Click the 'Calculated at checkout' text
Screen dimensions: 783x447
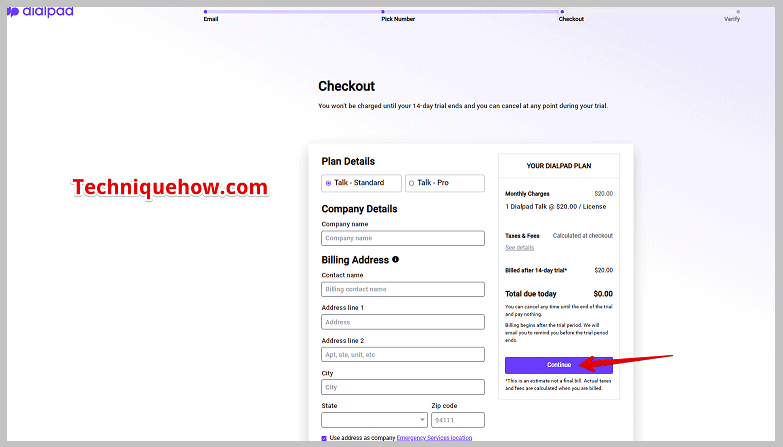[583, 236]
